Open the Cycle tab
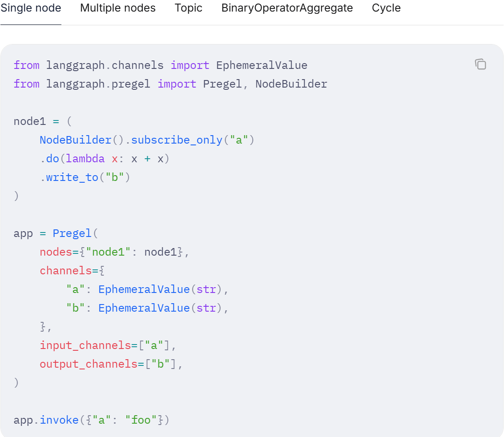The height and width of the screenshot is (437, 504). [x=386, y=8]
